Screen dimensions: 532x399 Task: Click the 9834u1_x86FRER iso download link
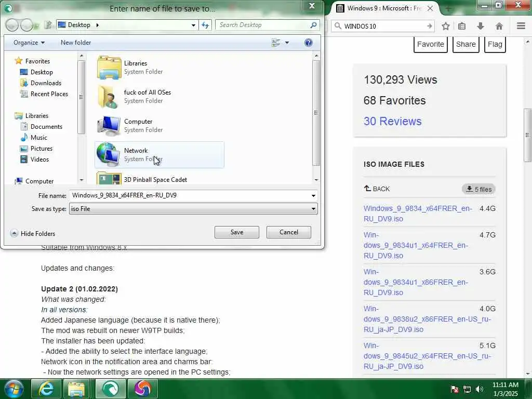[416, 282]
